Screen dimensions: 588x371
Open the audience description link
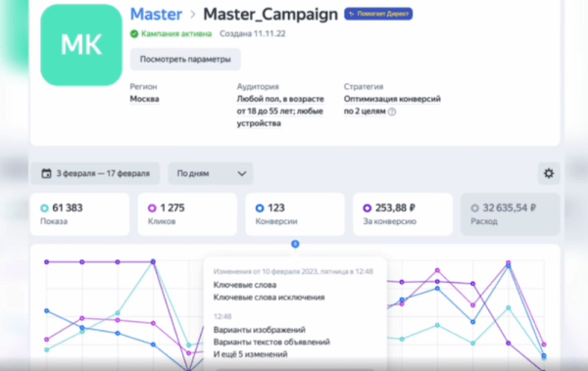280,111
